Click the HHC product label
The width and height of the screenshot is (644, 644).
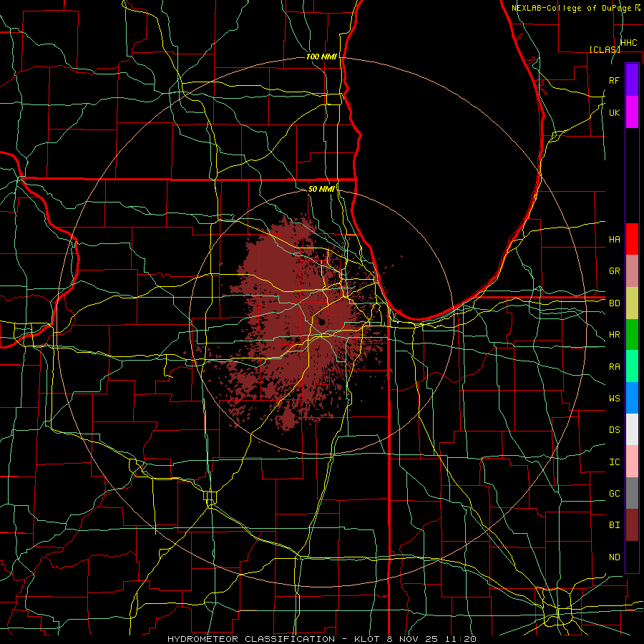[x=629, y=43]
